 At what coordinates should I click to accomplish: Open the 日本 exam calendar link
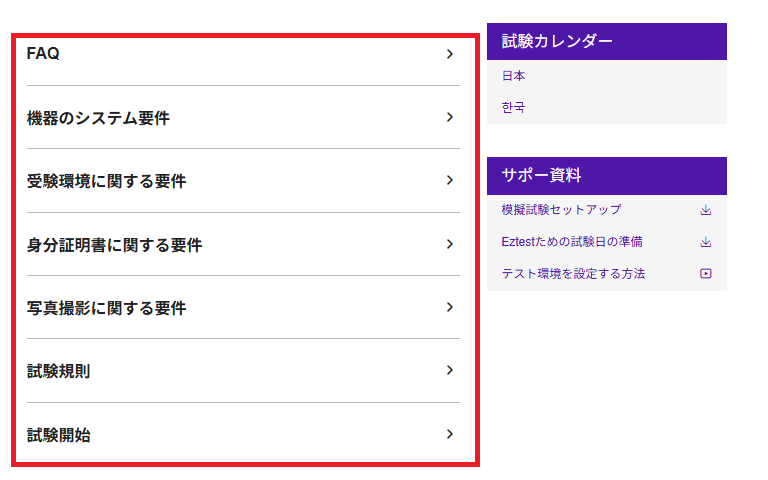click(x=513, y=76)
